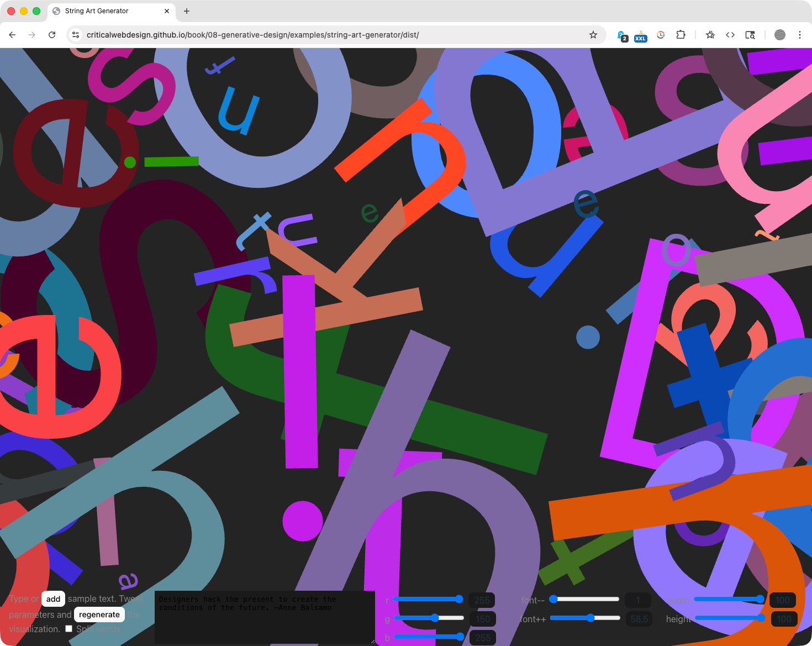Bookmark this page with the star icon

click(593, 35)
